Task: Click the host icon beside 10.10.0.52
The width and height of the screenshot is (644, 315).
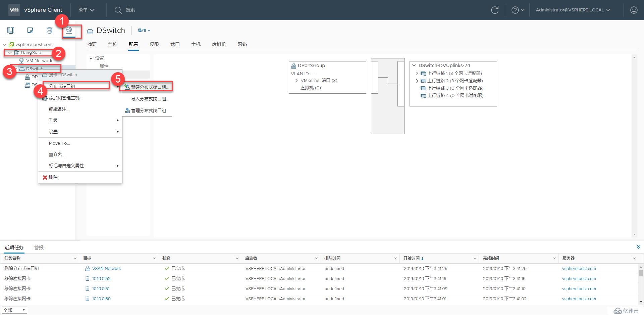Action: coord(88,278)
